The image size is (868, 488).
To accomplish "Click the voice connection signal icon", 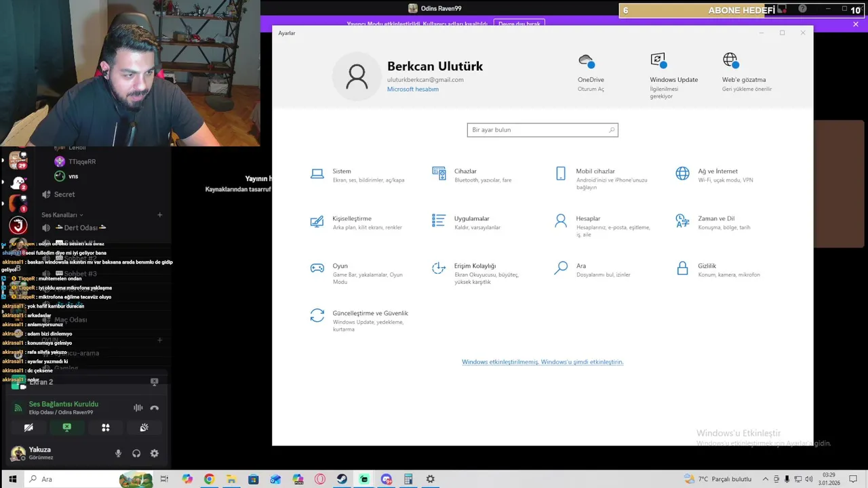I will tap(18, 408).
